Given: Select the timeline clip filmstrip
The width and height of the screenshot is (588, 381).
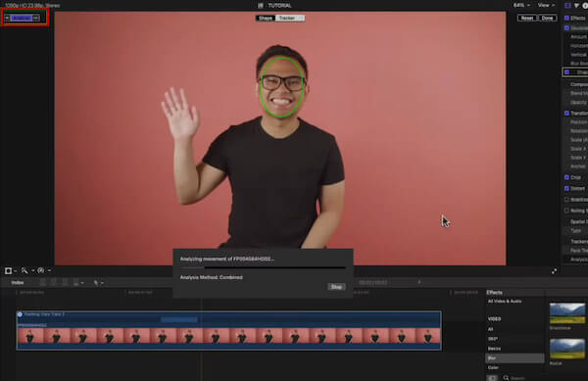Looking at the screenshot, I should pos(228,335).
